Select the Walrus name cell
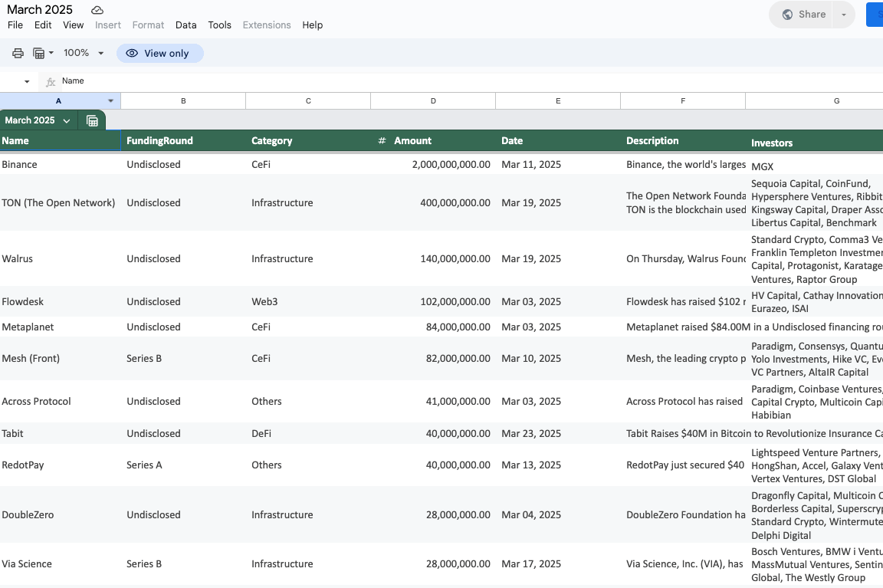The height and width of the screenshot is (588, 883). 61,258
